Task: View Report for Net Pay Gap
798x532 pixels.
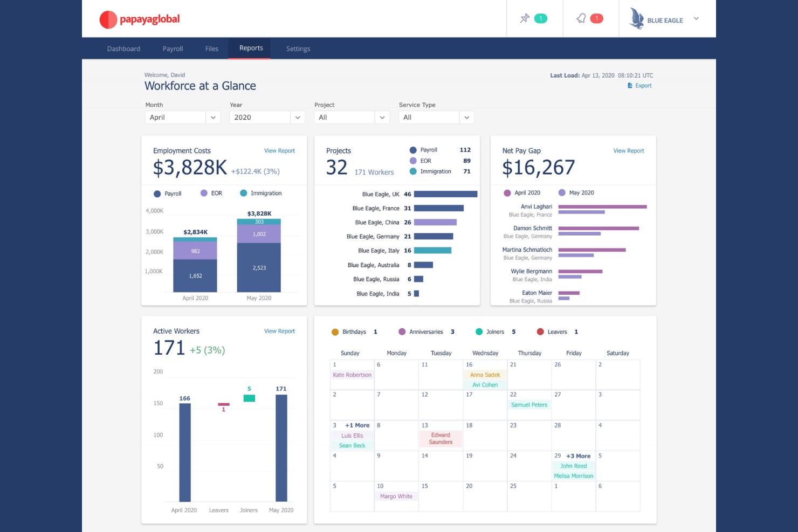Action: [x=629, y=151]
